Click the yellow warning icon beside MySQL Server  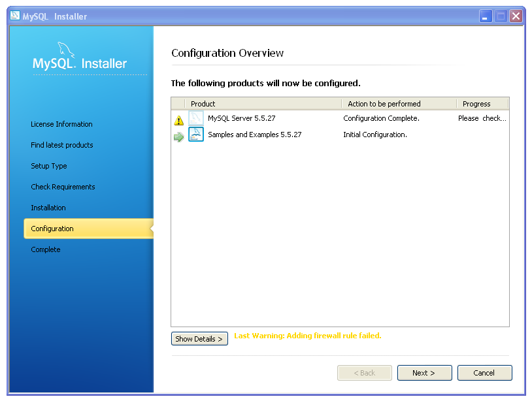[x=179, y=120]
